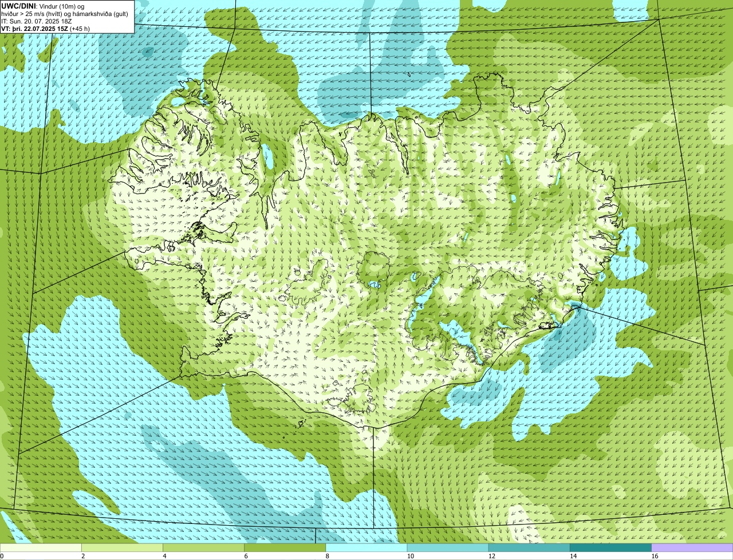Click the legend label "2"
Viewport: 733px width, 560px height.
pos(83,556)
